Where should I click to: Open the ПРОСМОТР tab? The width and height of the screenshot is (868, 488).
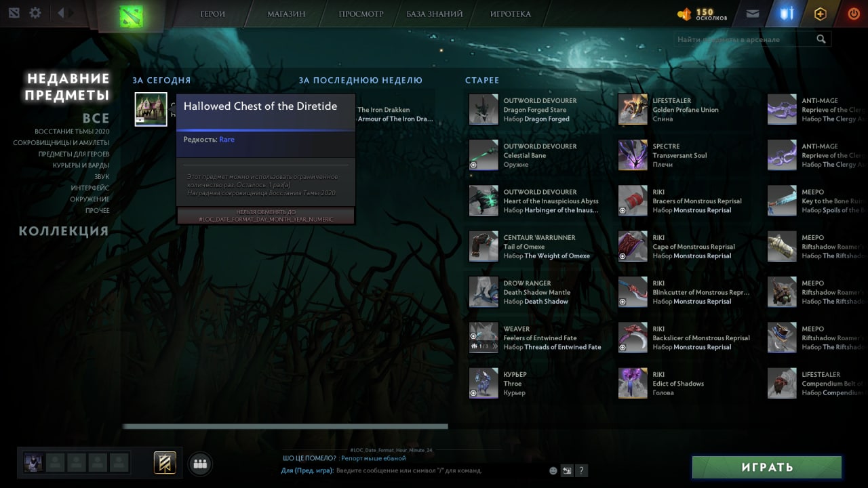tap(361, 14)
